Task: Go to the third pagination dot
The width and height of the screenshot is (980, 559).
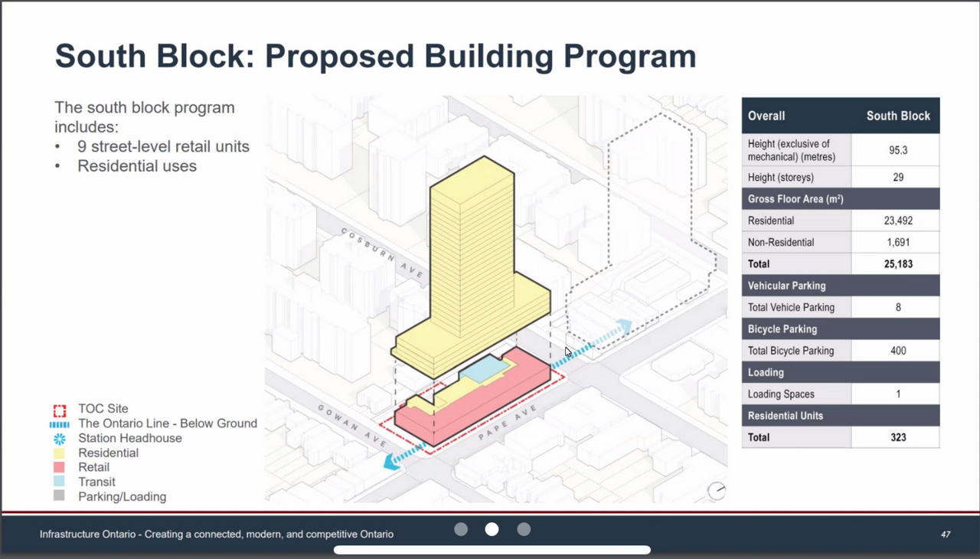Action: pos(524,529)
